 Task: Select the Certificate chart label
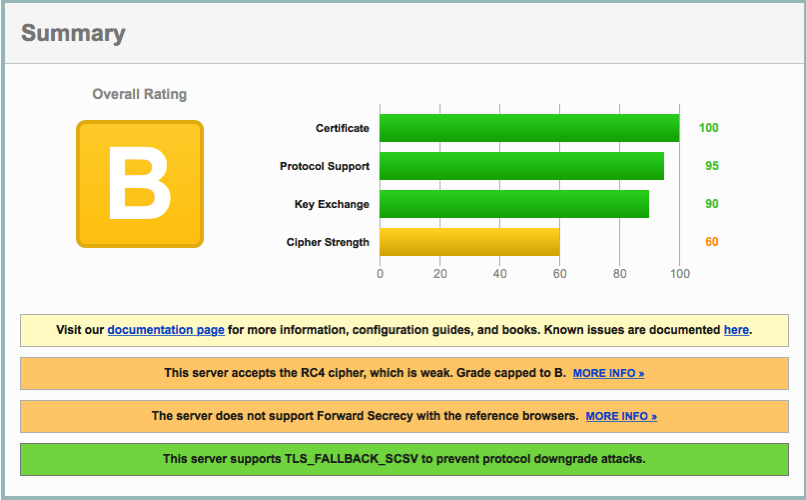coord(342,128)
